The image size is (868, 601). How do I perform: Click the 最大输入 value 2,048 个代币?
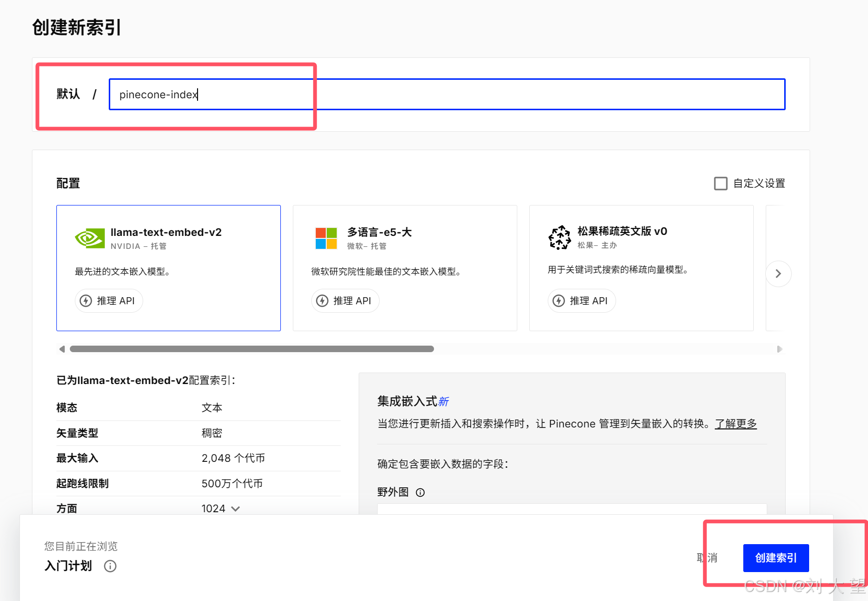233,458
